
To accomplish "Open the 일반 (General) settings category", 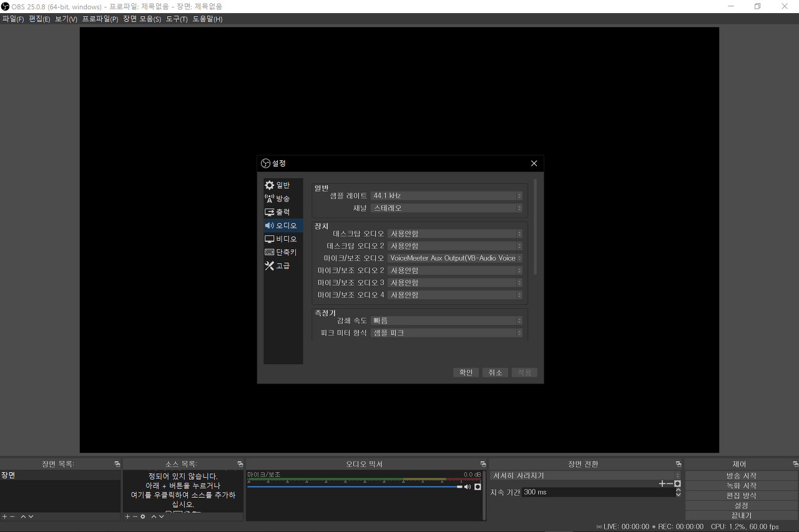I will point(283,185).
